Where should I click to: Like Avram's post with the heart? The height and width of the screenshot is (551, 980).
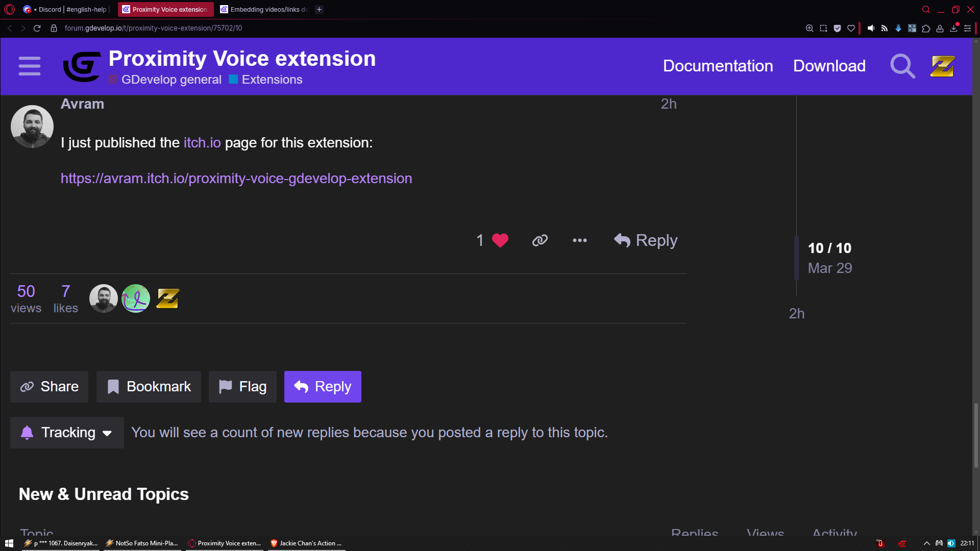click(x=500, y=240)
